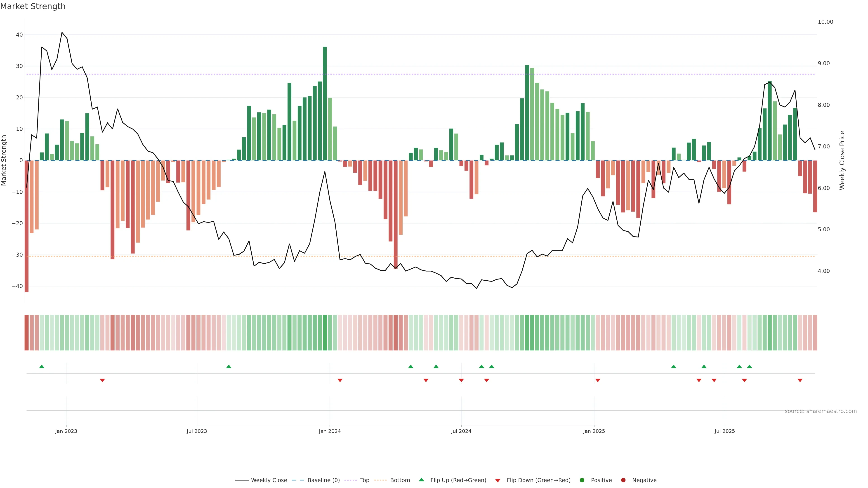This screenshot has height=488, width=868.
Task: Click the green circle icon for Positive legend
Action: tap(582, 480)
